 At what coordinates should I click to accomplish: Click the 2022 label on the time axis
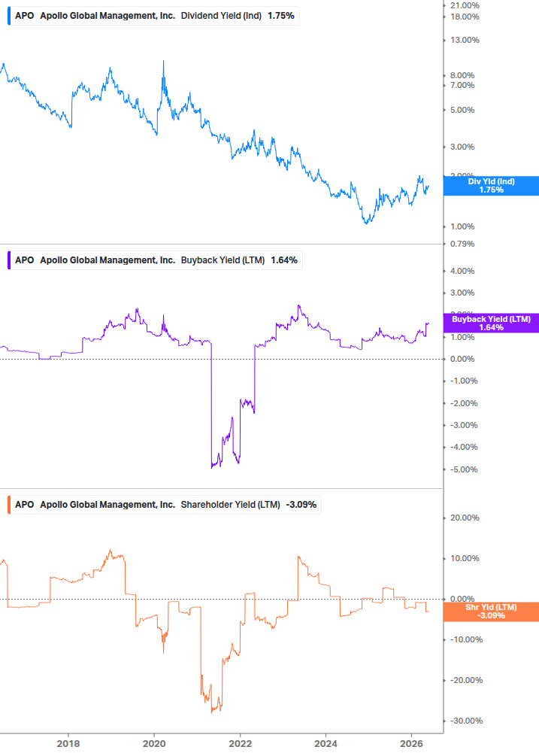(240, 743)
